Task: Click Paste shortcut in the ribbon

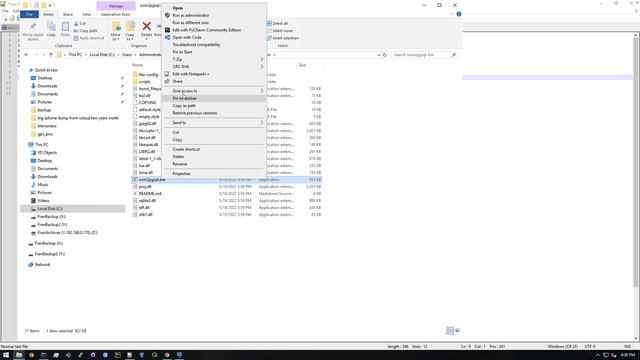Action: tap(89, 38)
